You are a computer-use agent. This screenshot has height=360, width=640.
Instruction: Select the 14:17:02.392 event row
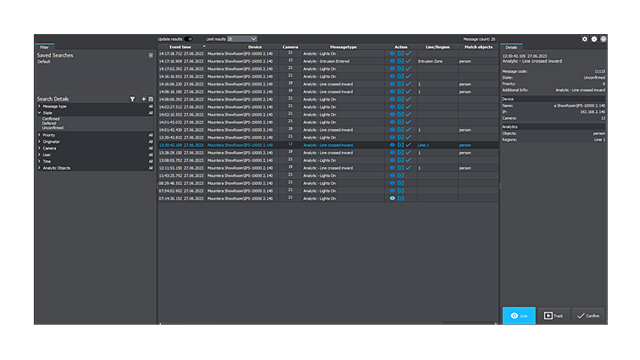(x=328, y=69)
